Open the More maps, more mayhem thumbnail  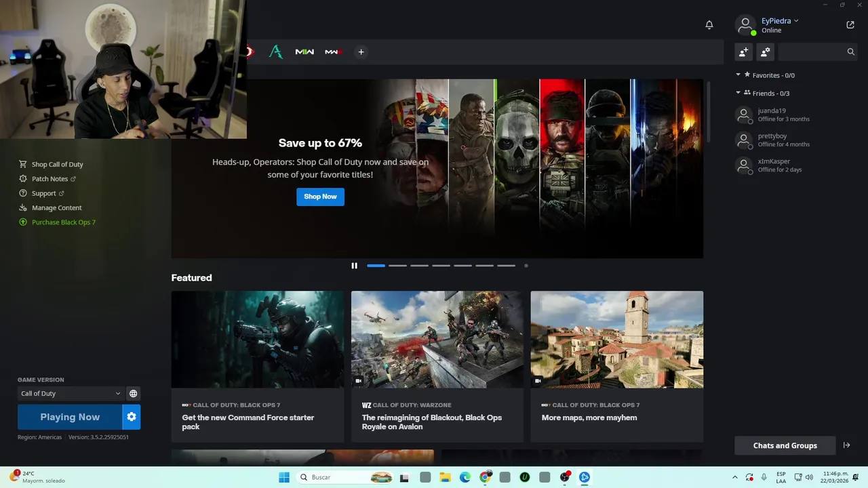click(x=617, y=340)
